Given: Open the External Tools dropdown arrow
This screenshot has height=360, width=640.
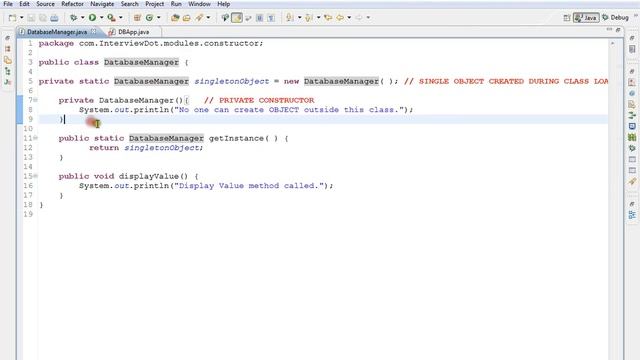Looking at the screenshot, I should click(120, 18).
